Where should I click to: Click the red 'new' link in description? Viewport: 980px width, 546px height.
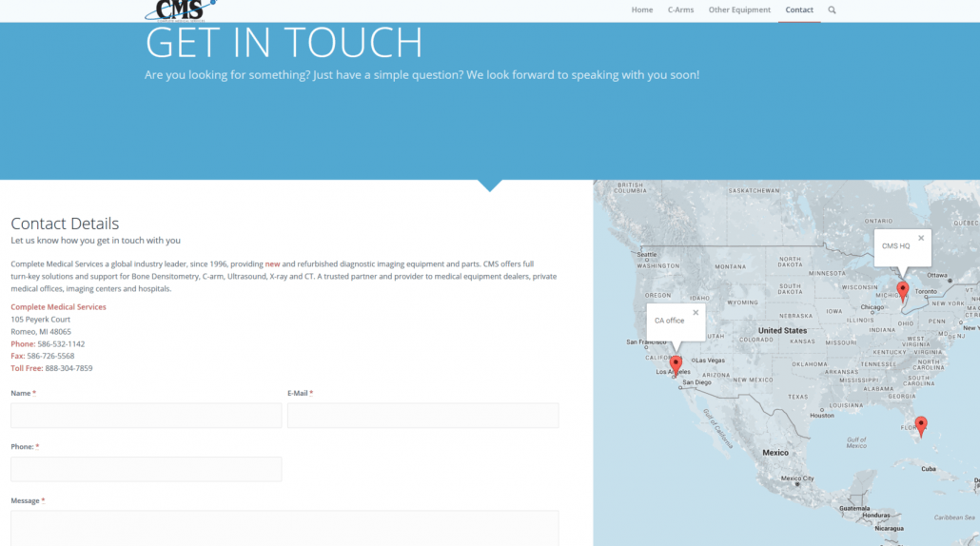[272, 263]
